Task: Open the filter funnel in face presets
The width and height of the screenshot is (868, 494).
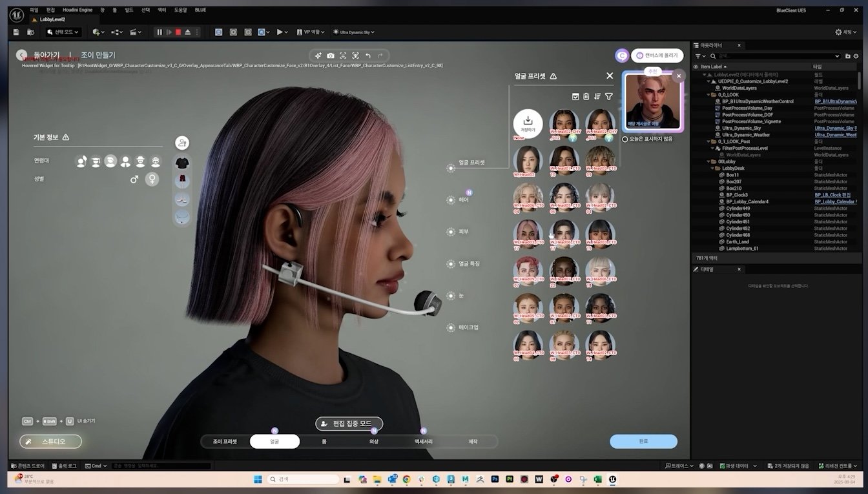Action: click(x=608, y=96)
